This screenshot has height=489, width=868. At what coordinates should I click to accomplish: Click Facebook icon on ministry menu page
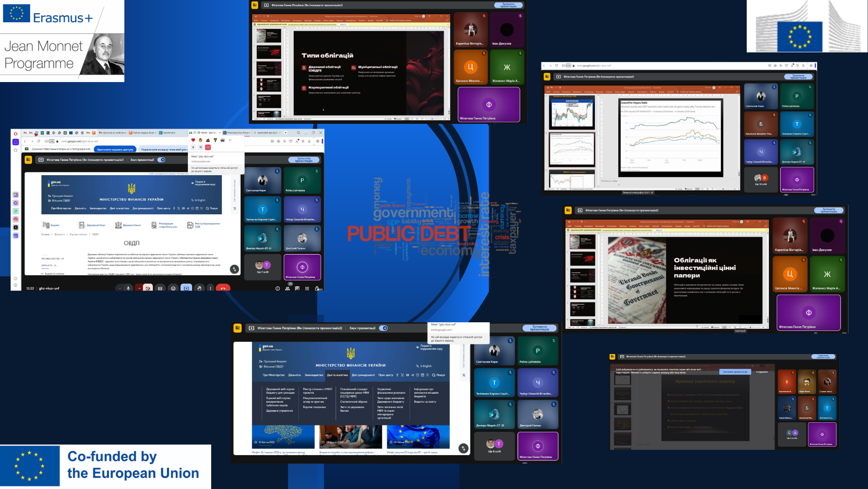pyautogui.click(x=397, y=375)
